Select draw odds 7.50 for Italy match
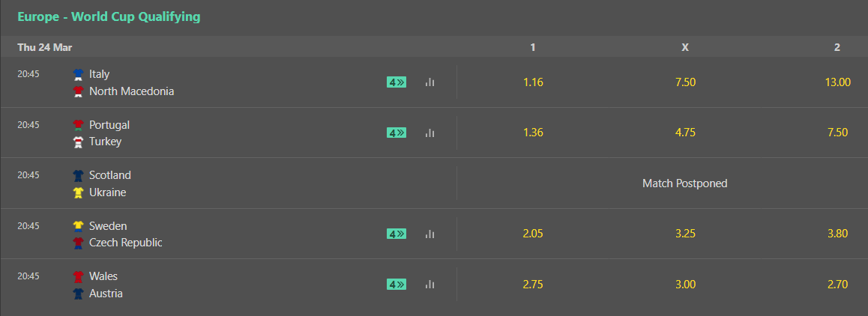868x316 pixels. 685,82
